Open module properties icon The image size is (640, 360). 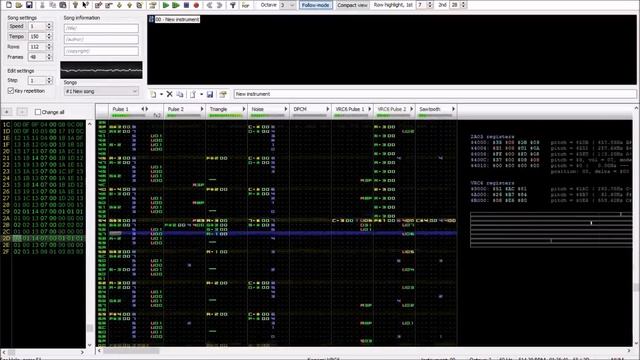pyautogui.click(x=153, y=5)
